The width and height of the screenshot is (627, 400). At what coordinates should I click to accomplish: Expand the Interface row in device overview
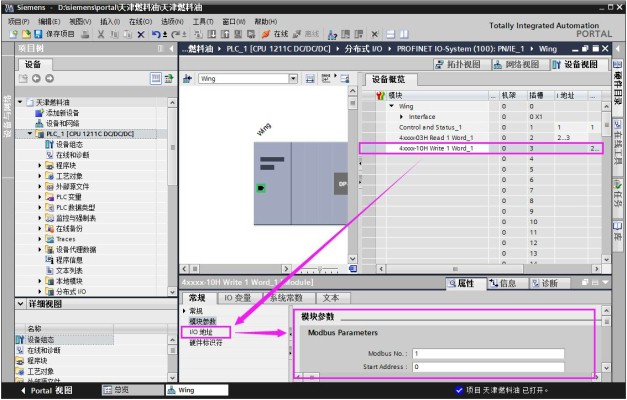[x=401, y=117]
